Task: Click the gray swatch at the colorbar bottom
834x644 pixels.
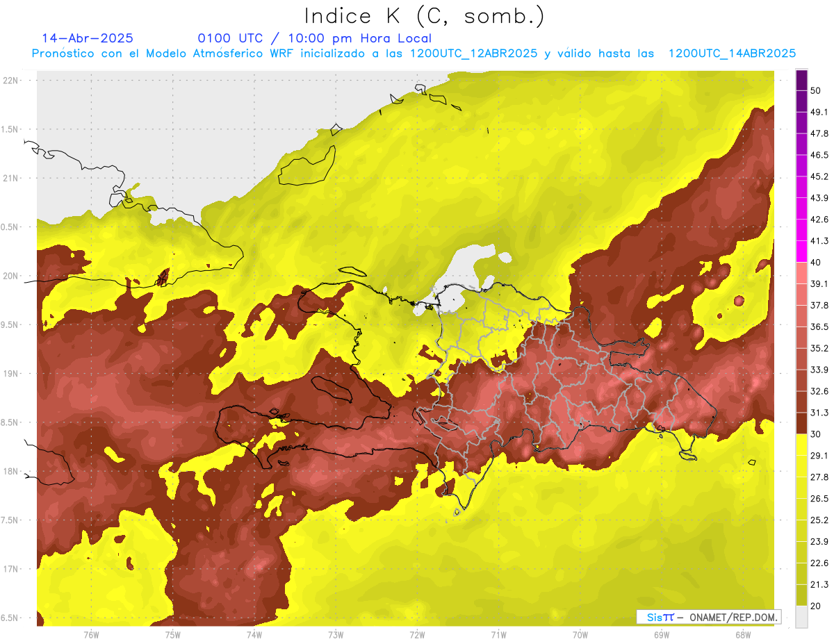Action: 801,617
